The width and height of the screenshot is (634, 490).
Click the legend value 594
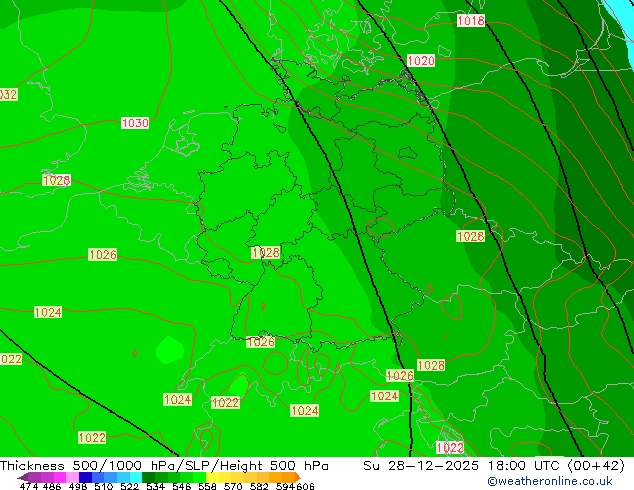[285, 486]
